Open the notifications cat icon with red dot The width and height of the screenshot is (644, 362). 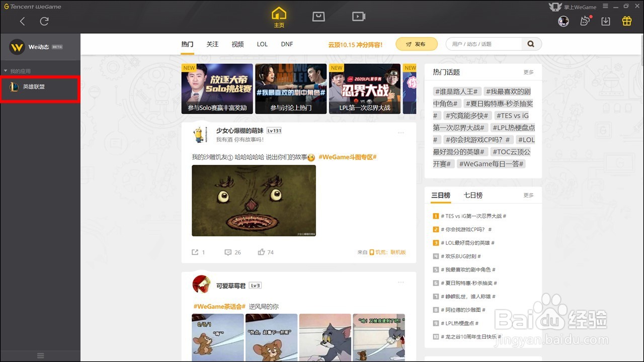584,21
